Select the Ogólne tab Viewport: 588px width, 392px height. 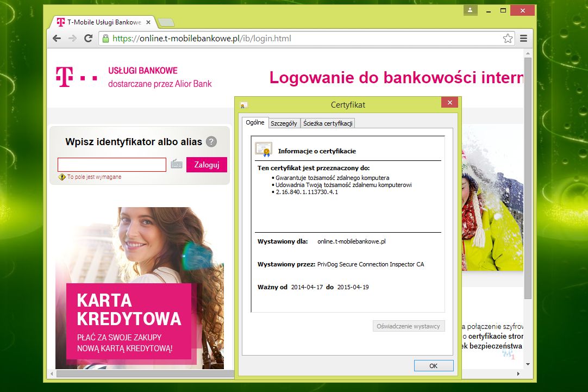coord(255,122)
